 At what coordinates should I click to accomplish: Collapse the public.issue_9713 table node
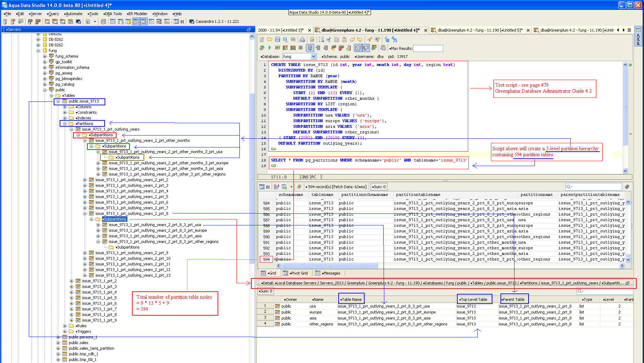click(x=58, y=101)
